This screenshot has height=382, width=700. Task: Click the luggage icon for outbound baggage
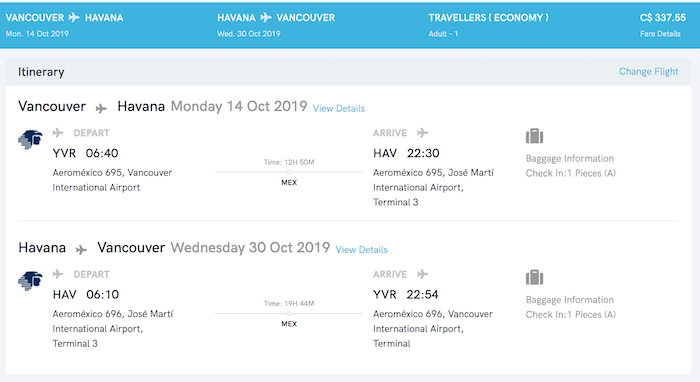[x=534, y=136]
